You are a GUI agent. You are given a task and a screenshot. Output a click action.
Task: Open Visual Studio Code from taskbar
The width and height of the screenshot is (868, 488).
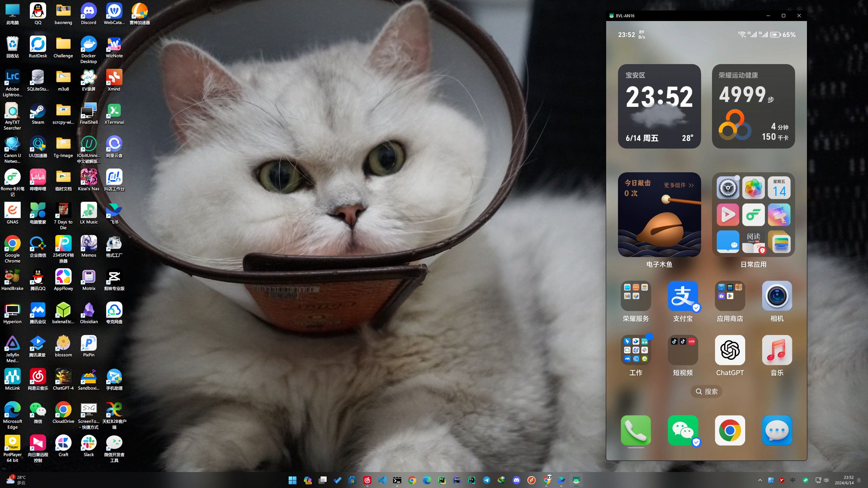tap(382, 480)
